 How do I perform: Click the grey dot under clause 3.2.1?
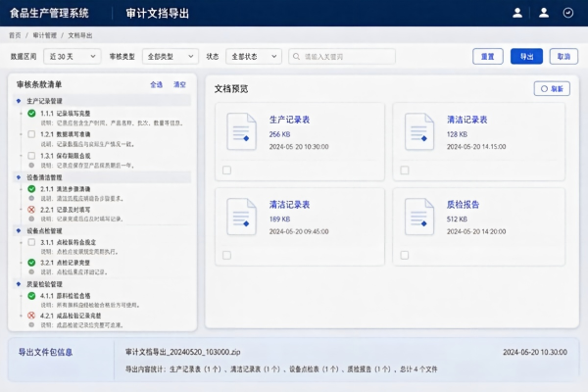pos(31,271)
